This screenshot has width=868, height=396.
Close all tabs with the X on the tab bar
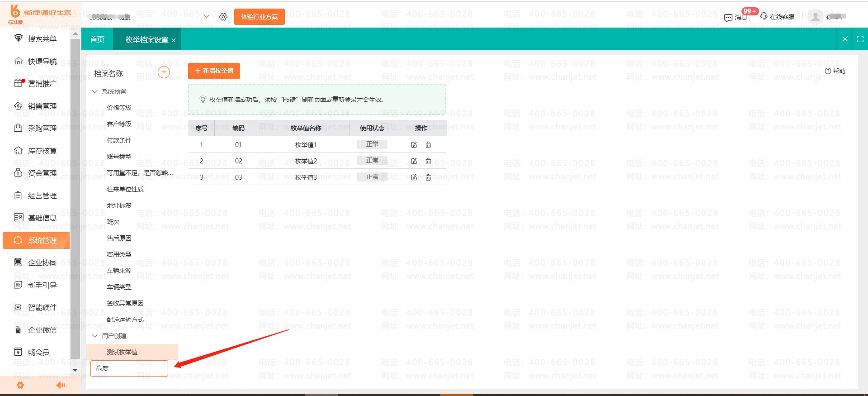845,39
